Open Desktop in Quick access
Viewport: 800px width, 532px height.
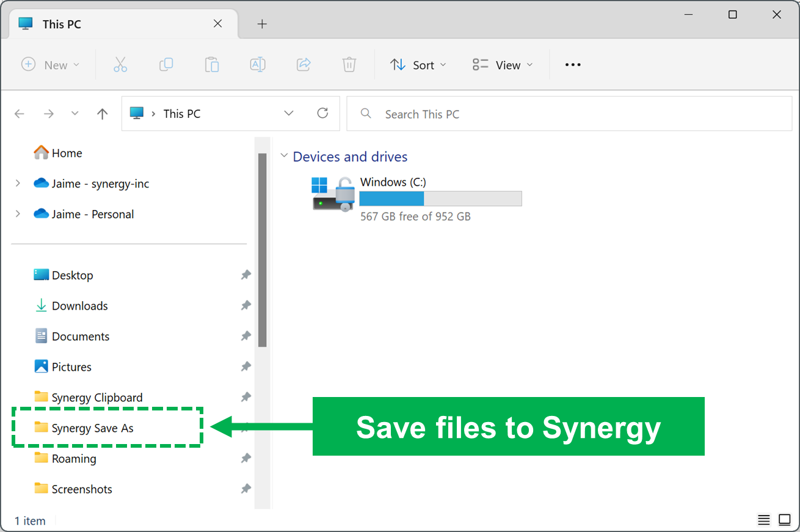coord(64,275)
